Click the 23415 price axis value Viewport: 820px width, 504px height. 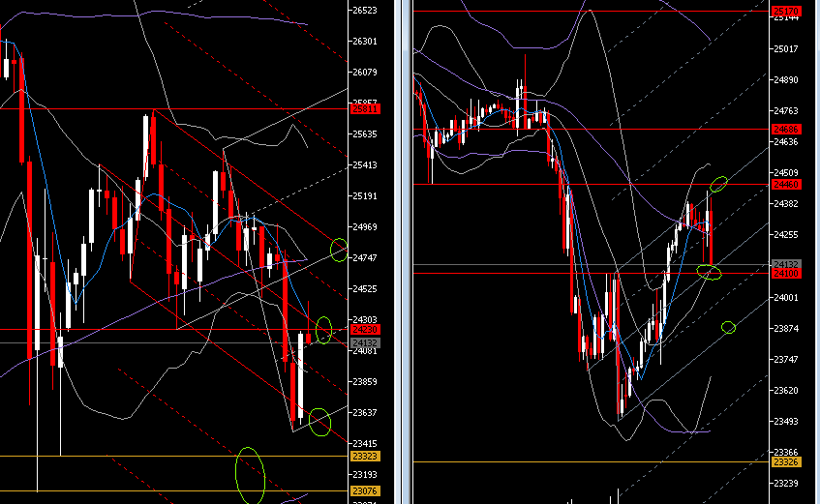365,443
